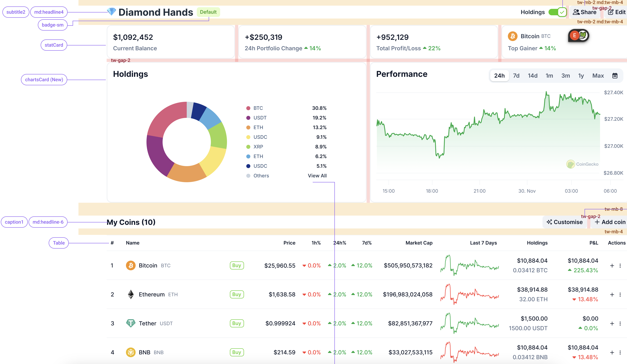
Task: Click the Ethereum coin logo in My Coins
Action: pos(131,294)
